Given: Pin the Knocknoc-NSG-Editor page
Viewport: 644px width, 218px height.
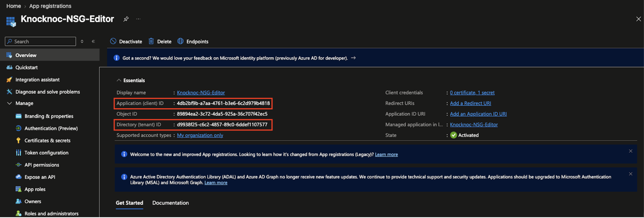Looking at the screenshot, I should click(x=126, y=19).
